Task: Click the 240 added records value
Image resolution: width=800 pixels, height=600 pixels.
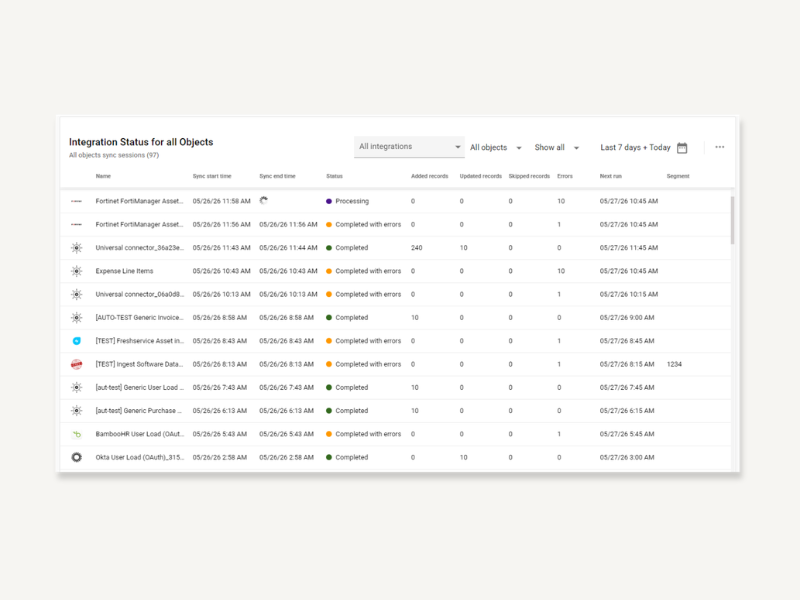Action: pyautogui.click(x=416, y=248)
